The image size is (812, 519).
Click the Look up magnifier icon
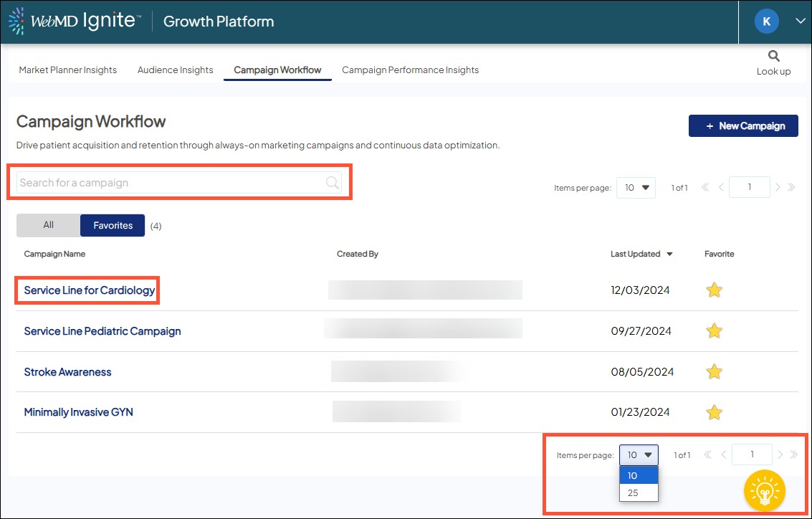click(x=773, y=56)
